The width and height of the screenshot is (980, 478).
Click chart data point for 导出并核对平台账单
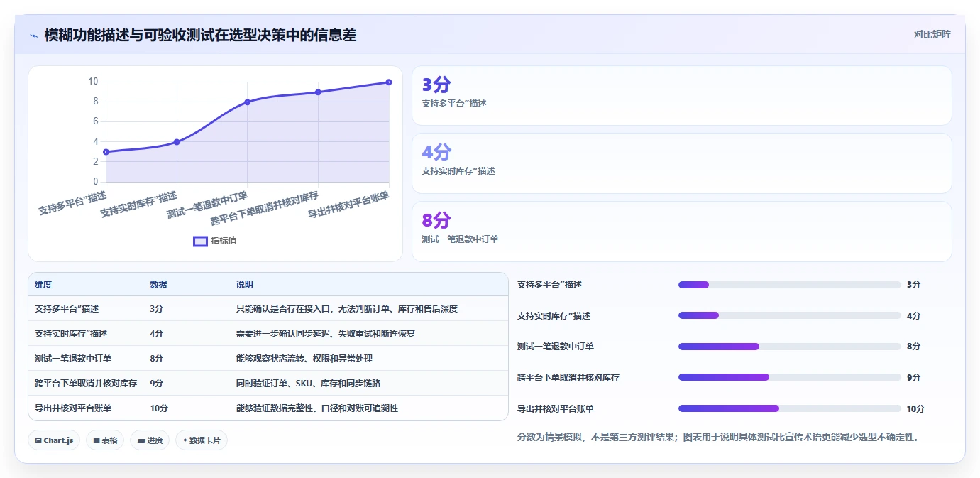click(389, 82)
